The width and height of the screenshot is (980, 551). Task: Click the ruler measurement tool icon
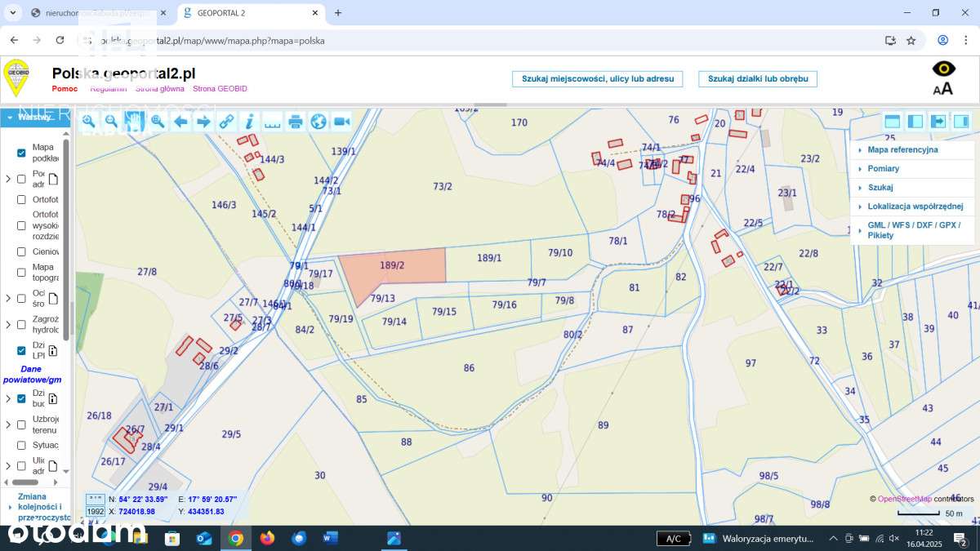pos(273,122)
